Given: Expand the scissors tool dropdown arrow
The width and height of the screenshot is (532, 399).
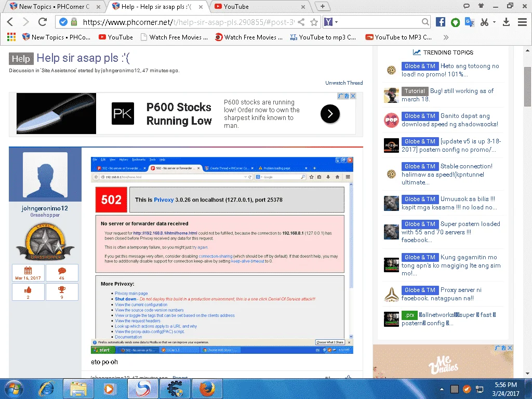Looking at the screenshot, I should [495, 22].
